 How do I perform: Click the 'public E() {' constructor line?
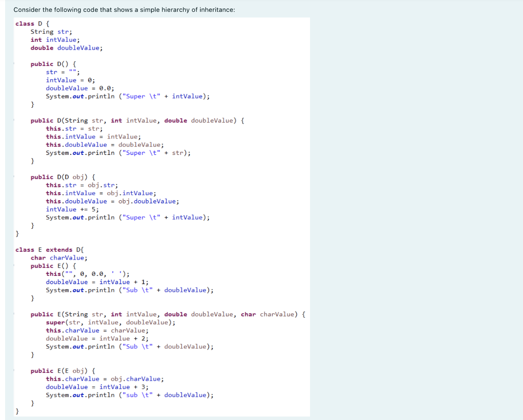[x=53, y=266]
